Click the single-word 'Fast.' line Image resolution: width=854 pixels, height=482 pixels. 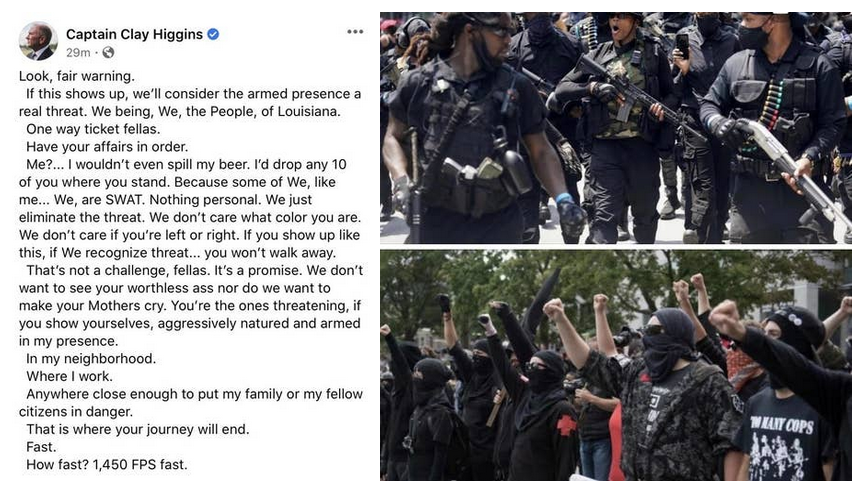point(41,447)
